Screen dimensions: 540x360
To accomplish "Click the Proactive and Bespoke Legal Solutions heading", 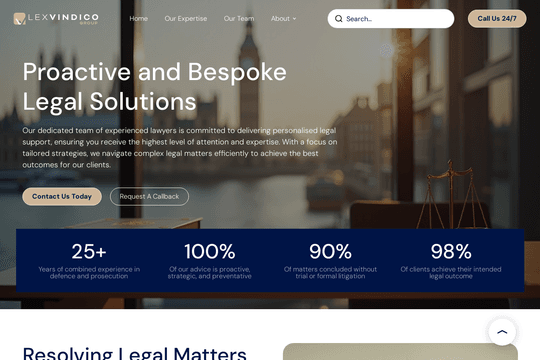I will click(155, 86).
